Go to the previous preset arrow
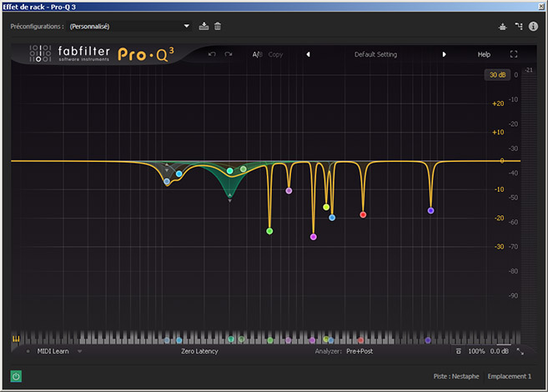Screen dimensions: 548x392 [308, 54]
